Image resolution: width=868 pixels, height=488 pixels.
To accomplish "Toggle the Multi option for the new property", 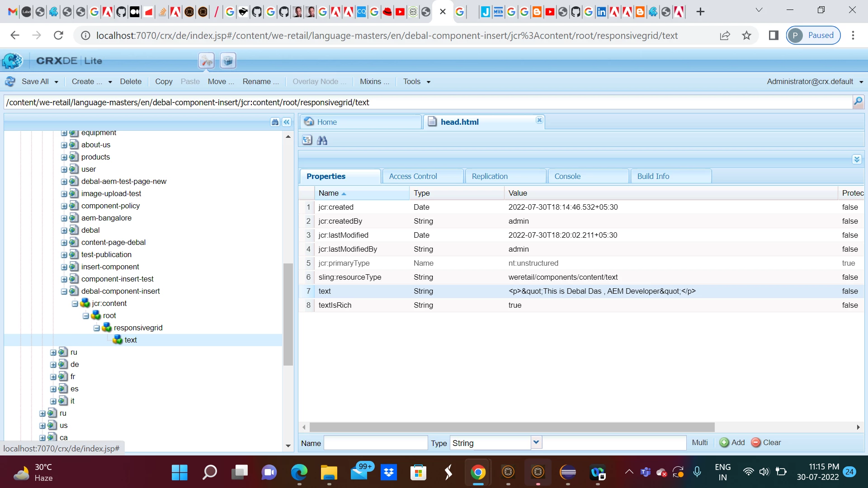I will pyautogui.click(x=699, y=443).
